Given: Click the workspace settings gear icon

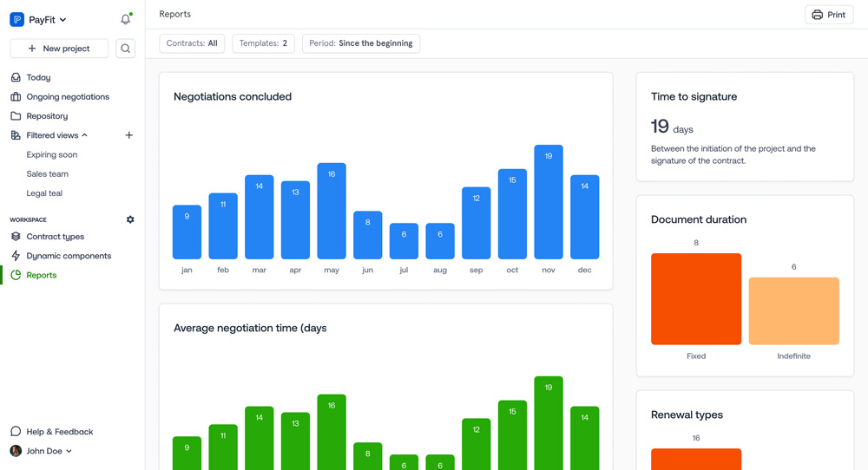Looking at the screenshot, I should coord(130,219).
